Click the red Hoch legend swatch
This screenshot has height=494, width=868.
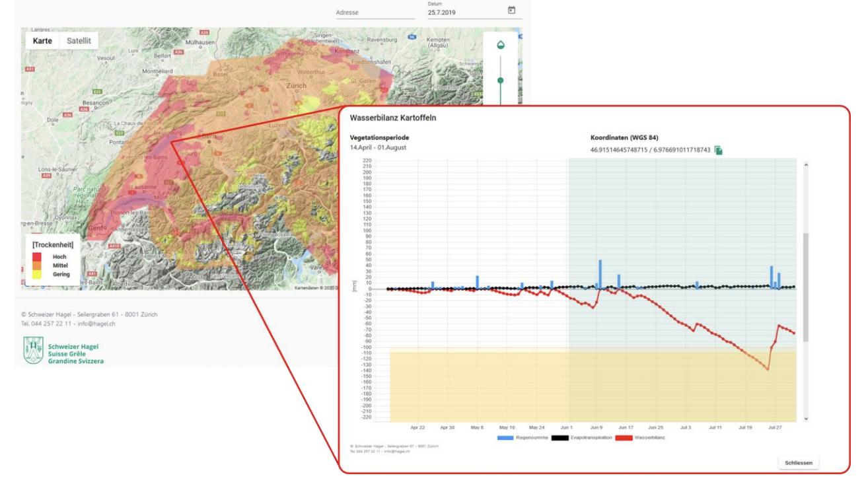37,256
